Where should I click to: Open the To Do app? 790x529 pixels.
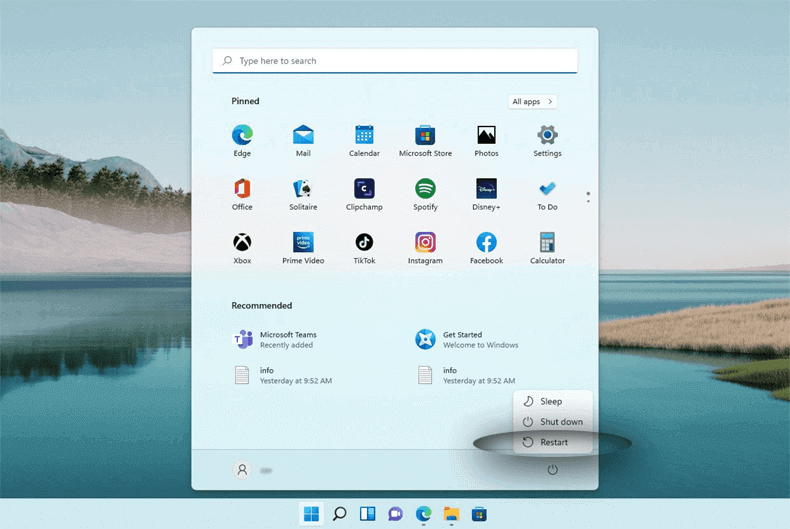click(547, 194)
